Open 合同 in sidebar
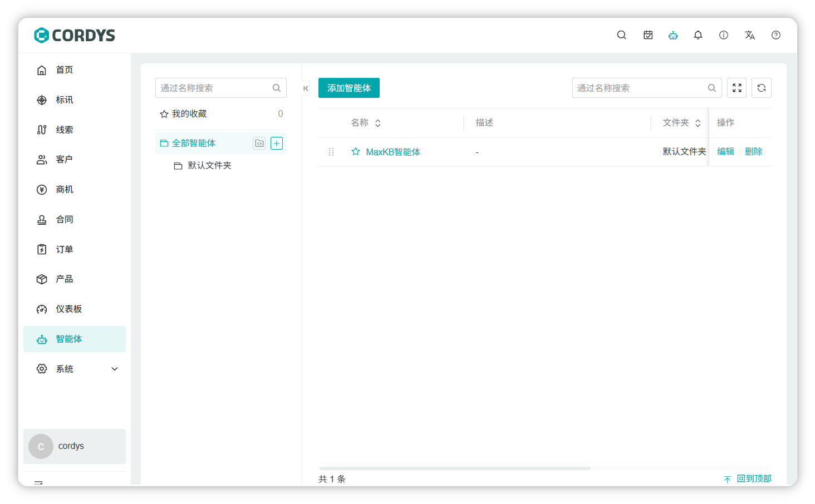Screen dimensions: 815x504 click(75, 220)
